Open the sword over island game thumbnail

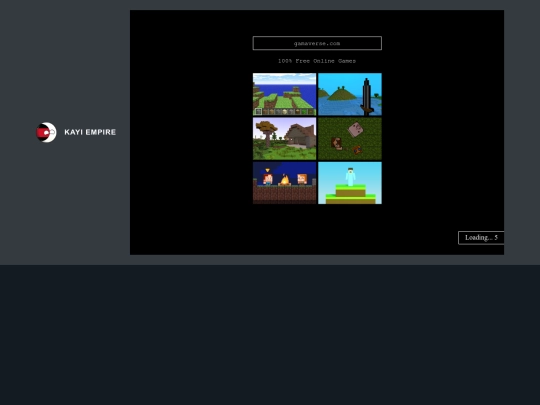[350, 94]
